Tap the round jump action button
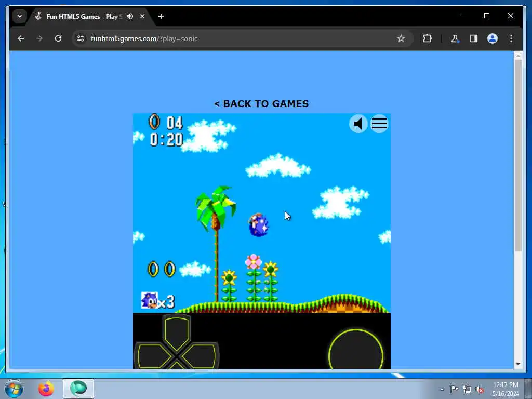Image resolution: width=532 pixels, height=399 pixels. (x=356, y=350)
